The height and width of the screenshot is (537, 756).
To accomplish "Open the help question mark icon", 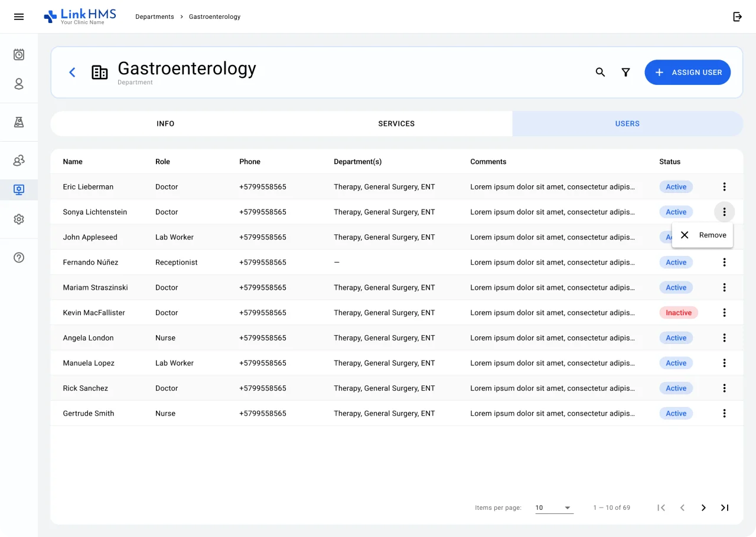I will (x=19, y=257).
